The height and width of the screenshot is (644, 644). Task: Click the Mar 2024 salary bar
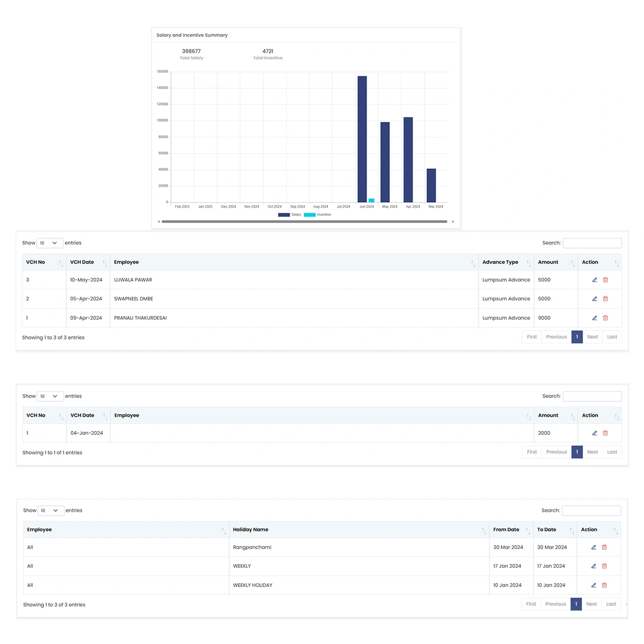[x=431, y=185]
